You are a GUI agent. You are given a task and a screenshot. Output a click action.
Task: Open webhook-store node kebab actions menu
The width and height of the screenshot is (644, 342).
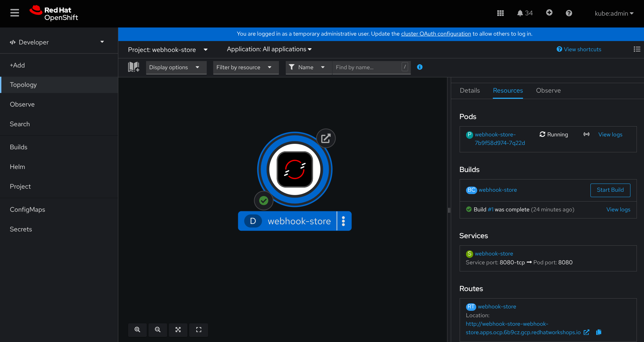(344, 221)
